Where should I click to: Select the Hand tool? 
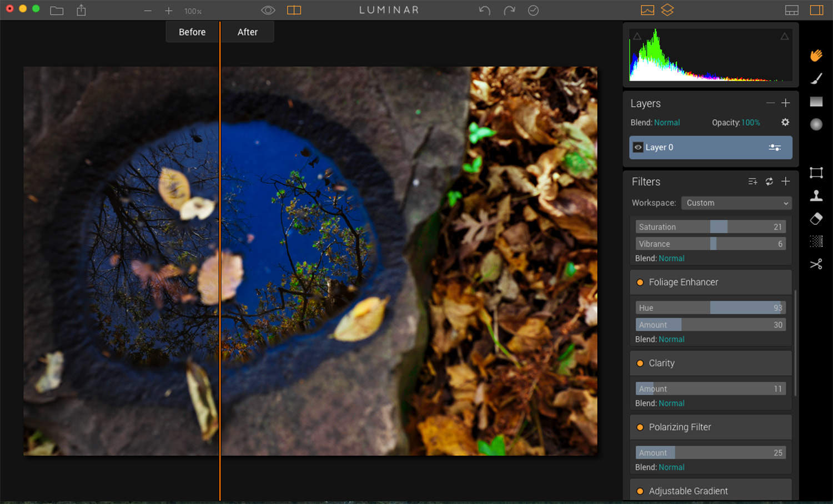tap(816, 54)
